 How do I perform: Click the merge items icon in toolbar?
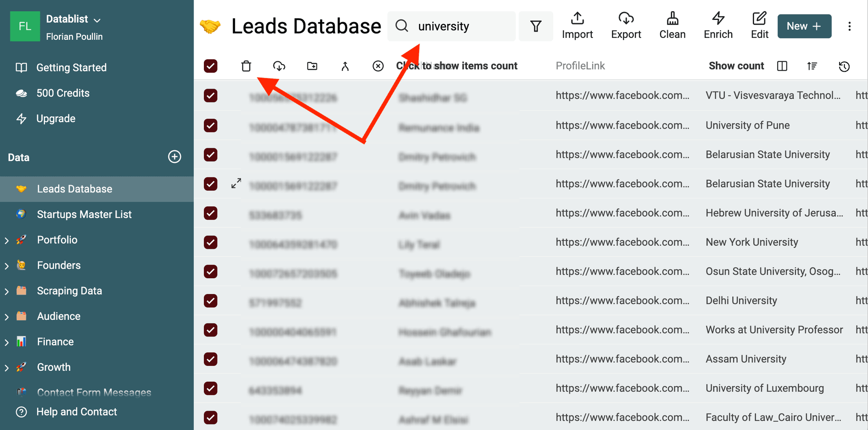pos(345,66)
